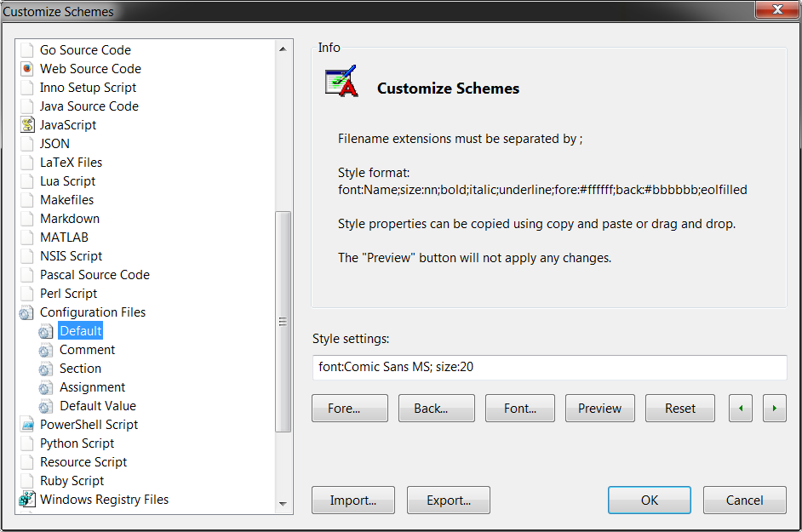Click the red Web Source Code icon
Screen dimensions: 802x532
26,68
